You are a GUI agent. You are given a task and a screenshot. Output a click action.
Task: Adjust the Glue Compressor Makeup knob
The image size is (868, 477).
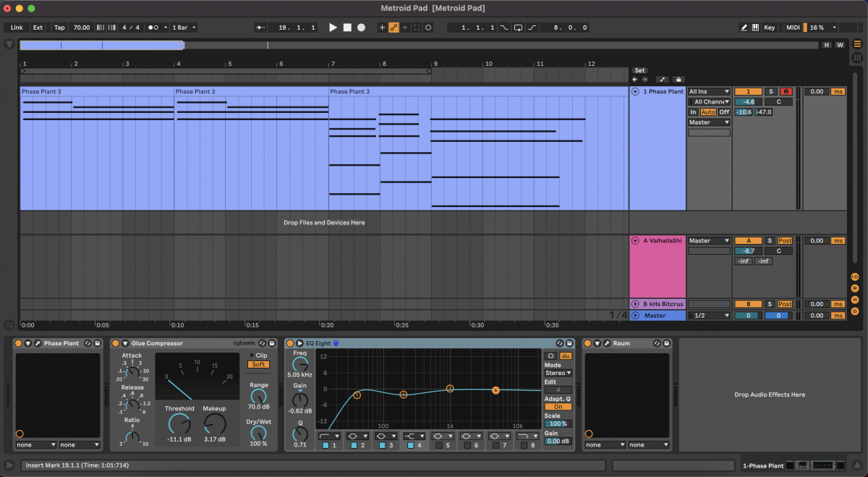coord(215,423)
